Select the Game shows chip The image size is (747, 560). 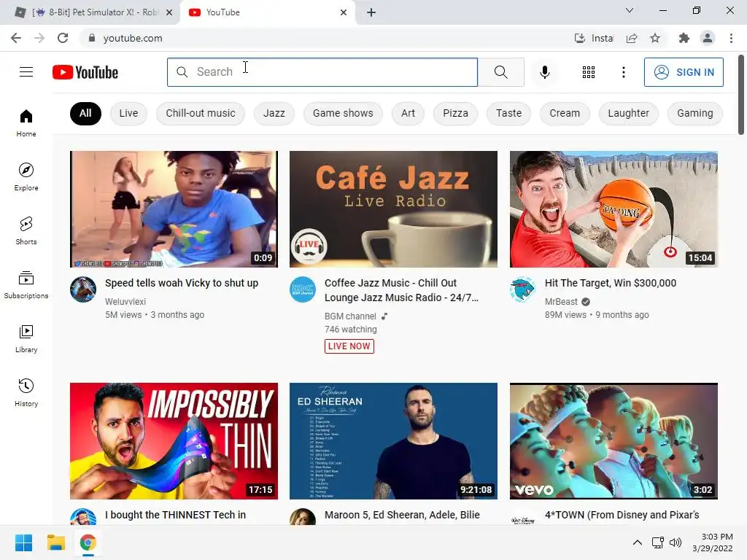(343, 113)
